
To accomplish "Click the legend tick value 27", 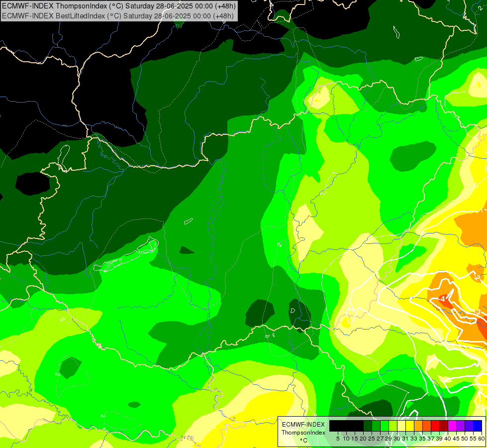I will [380, 439].
